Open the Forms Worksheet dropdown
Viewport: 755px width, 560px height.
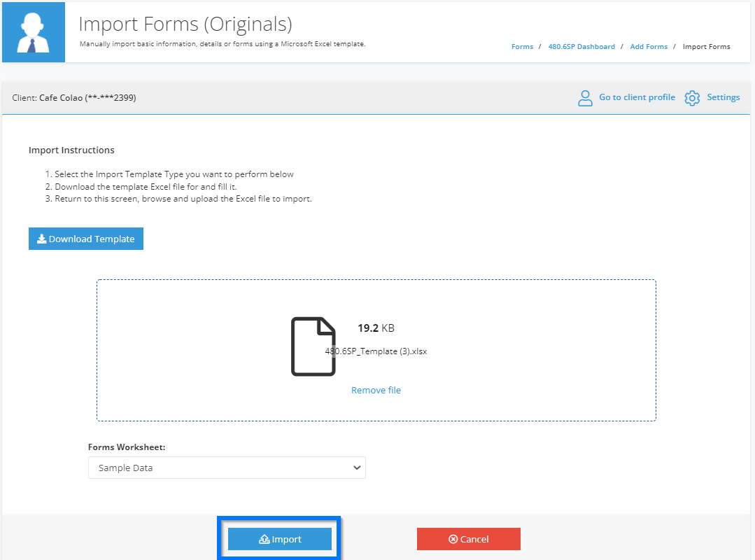(227, 468)
